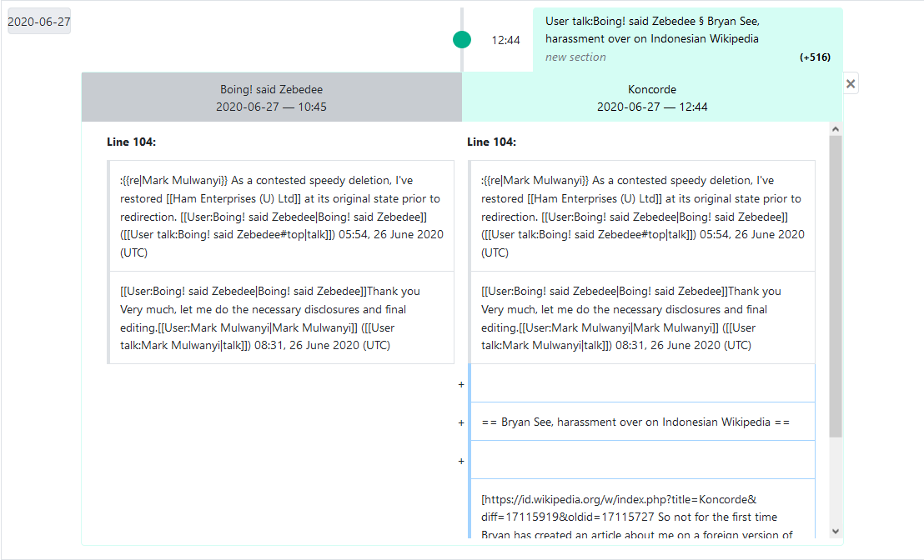Click the diff panel vertical scrollbar thumb
The width and height of the screenshot is (924, 560).
(x=835, y=286)
